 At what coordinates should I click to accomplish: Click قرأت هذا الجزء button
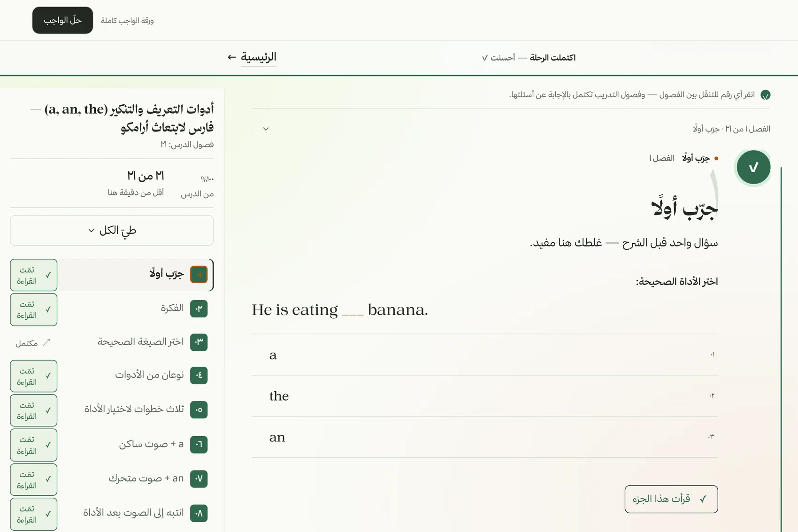click(x=671, y=499)
